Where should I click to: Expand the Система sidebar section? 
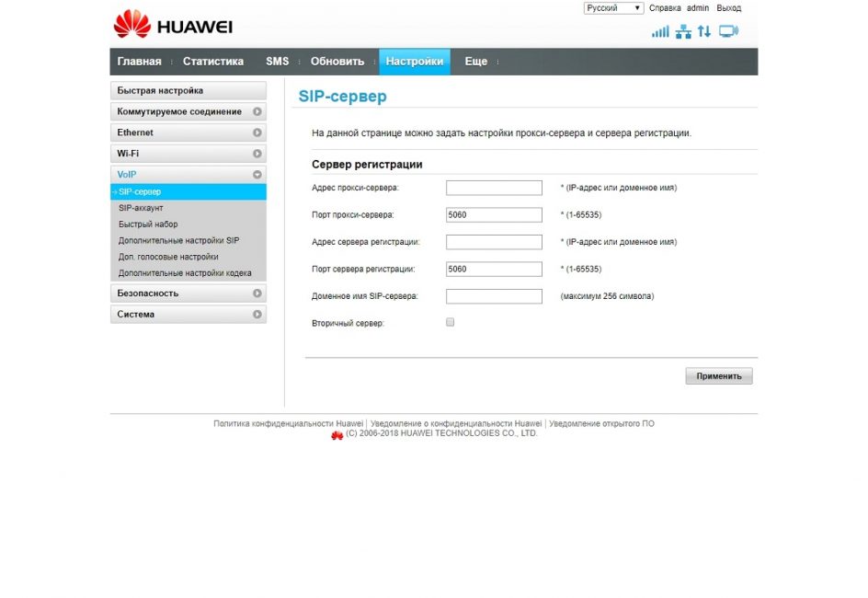(188, 315)
